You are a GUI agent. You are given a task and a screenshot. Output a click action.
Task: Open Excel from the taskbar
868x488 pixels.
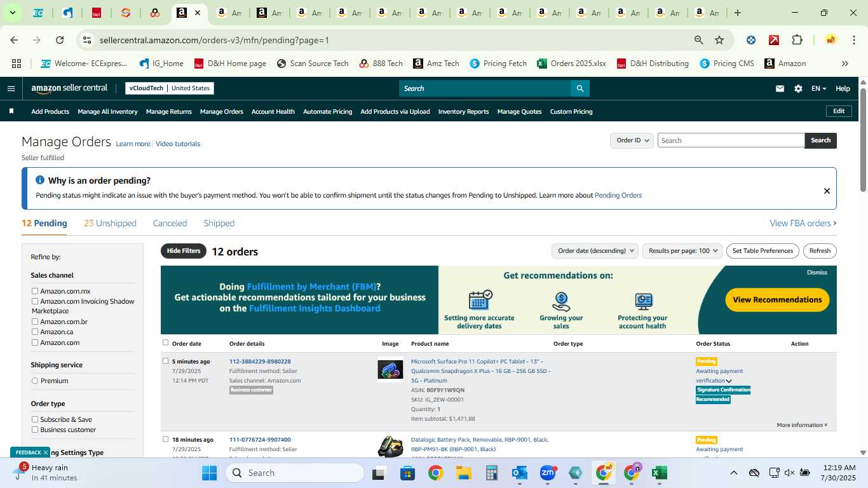pyautogui.click(x=659, y=473)
